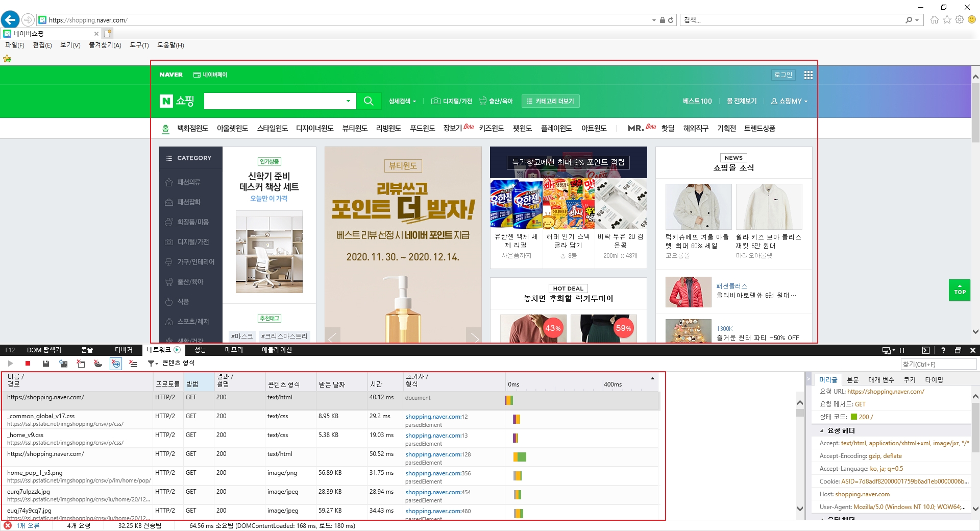Start network profiling play button

click(x=10, y=364)
